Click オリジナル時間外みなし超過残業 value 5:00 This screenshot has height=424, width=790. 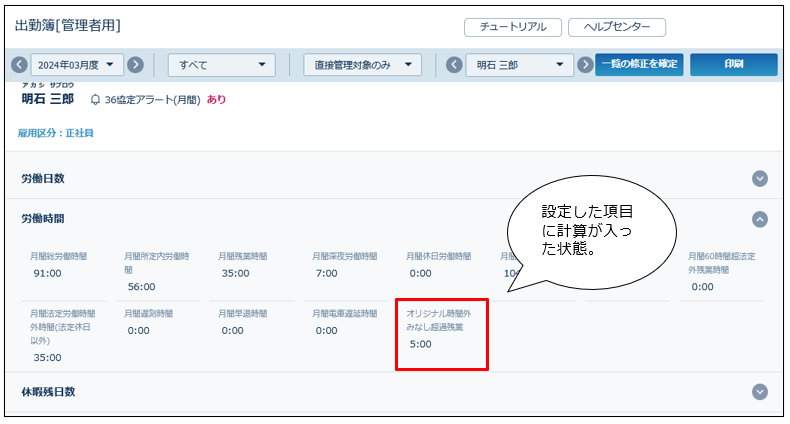point(421,344)
